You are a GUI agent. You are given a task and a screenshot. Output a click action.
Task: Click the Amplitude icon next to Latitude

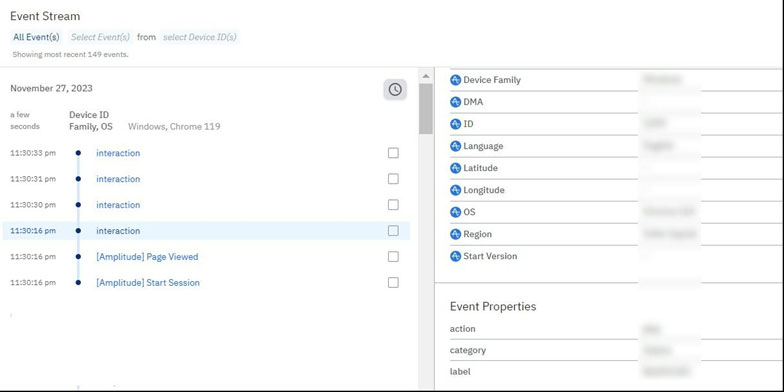click(455, 168)
